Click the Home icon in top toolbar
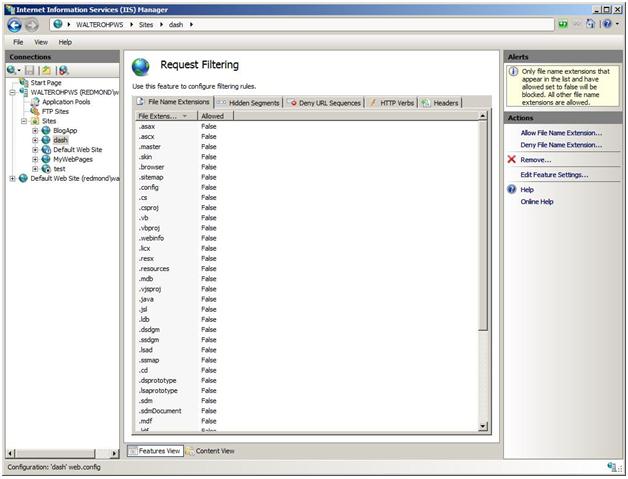628x479 pixels. [590, 24]
